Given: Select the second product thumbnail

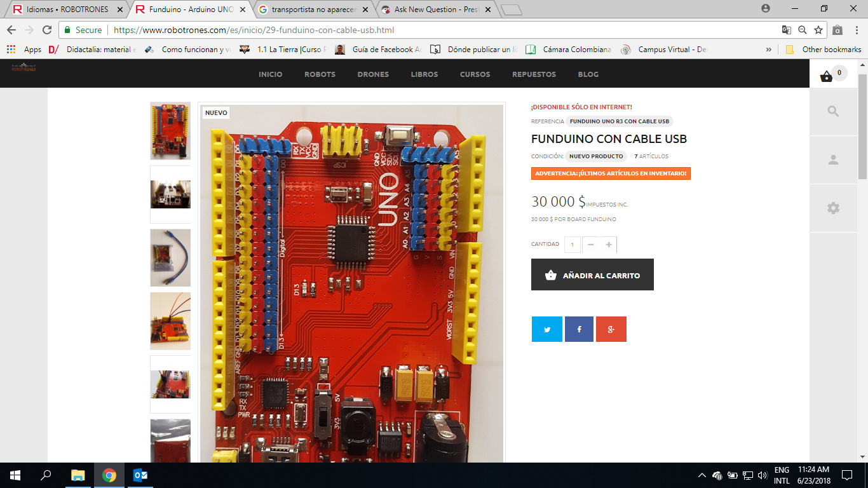Looking at the screenshot, I should [170, 194].
